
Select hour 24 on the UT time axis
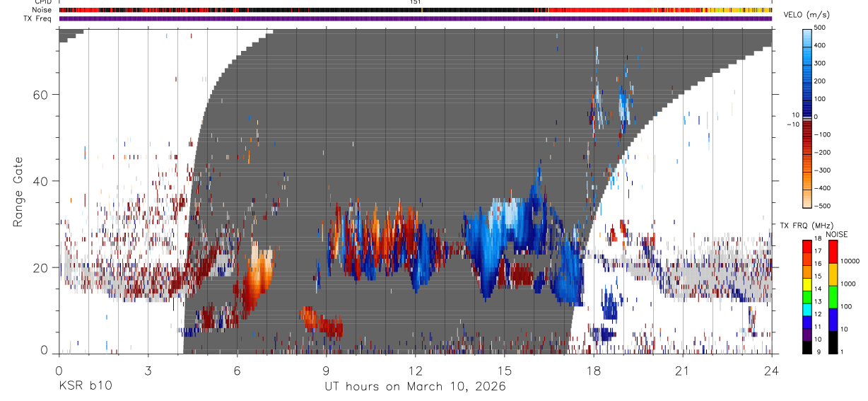point(772,371)
